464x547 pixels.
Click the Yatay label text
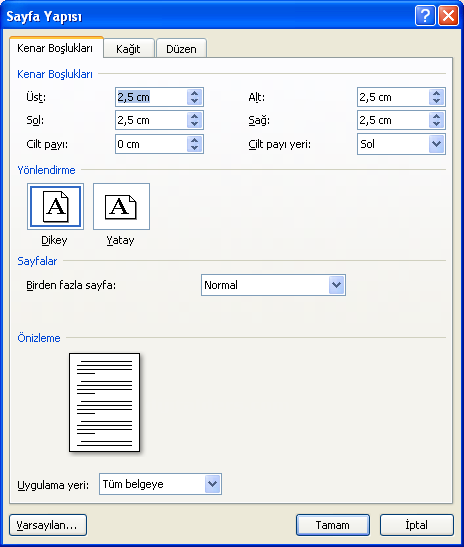120,240
